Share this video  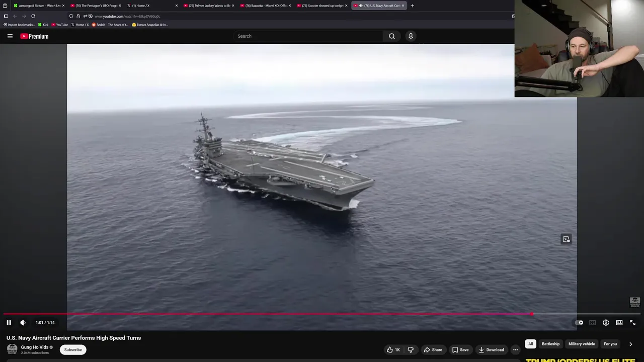click(x=433, y=350)
